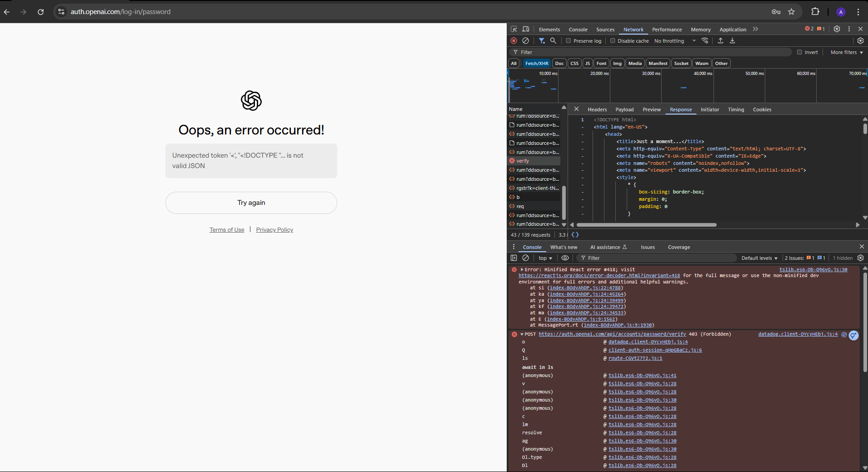The height and width of the screenshot is (472, 868).
Task: Check the Invert filter checkbox
Action: [x=799, y=52]
